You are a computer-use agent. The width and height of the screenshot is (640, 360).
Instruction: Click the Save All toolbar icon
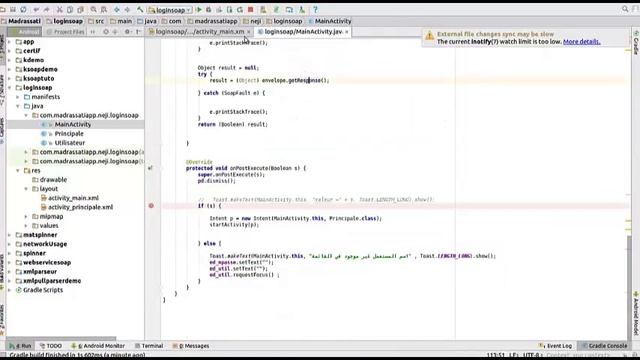(13, 9)
